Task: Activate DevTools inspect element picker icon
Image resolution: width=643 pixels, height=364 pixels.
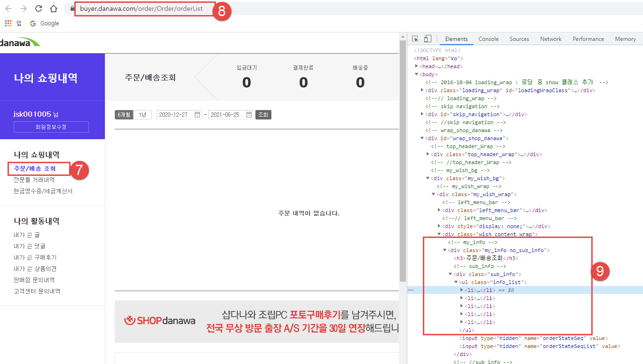Action: 415,39
